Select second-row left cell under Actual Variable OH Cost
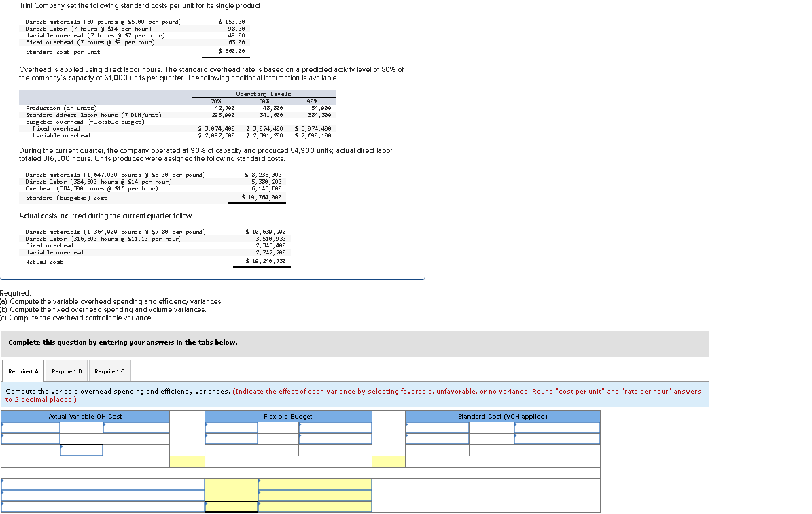Viewport: 812px width, 514px height. [31, 439]
